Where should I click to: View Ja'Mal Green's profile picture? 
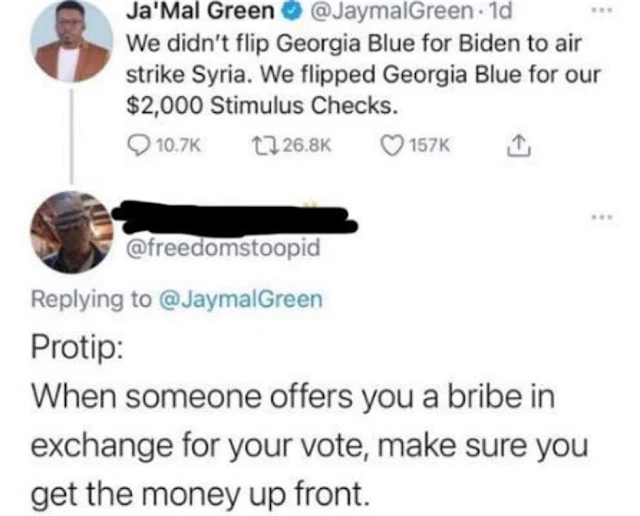click(x=72, y=41)
